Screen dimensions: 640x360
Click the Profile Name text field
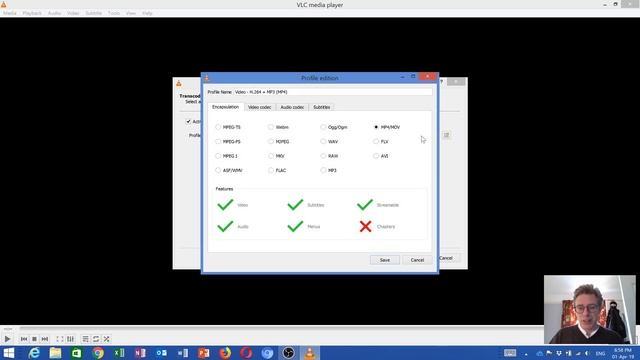(332, 92)
